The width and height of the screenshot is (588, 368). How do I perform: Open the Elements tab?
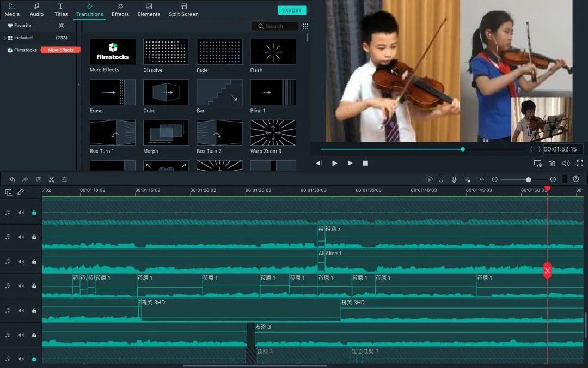tap(149, 10)
